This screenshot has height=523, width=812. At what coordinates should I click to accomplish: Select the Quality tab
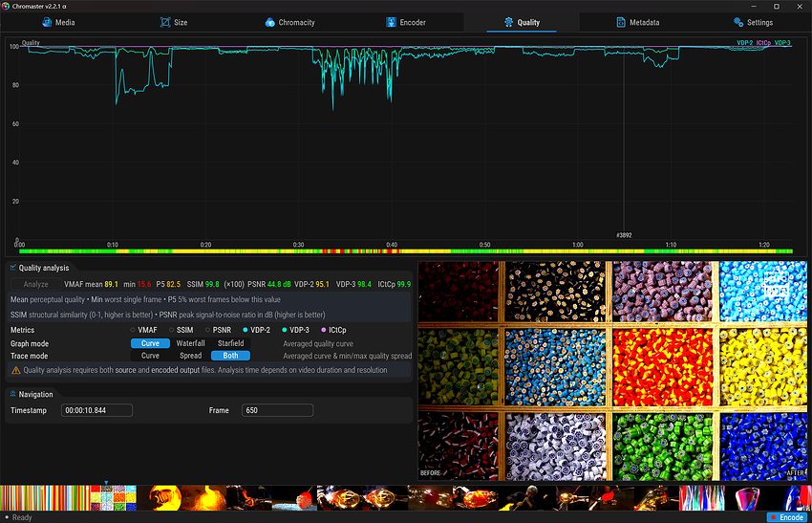[x=522, y=22]
